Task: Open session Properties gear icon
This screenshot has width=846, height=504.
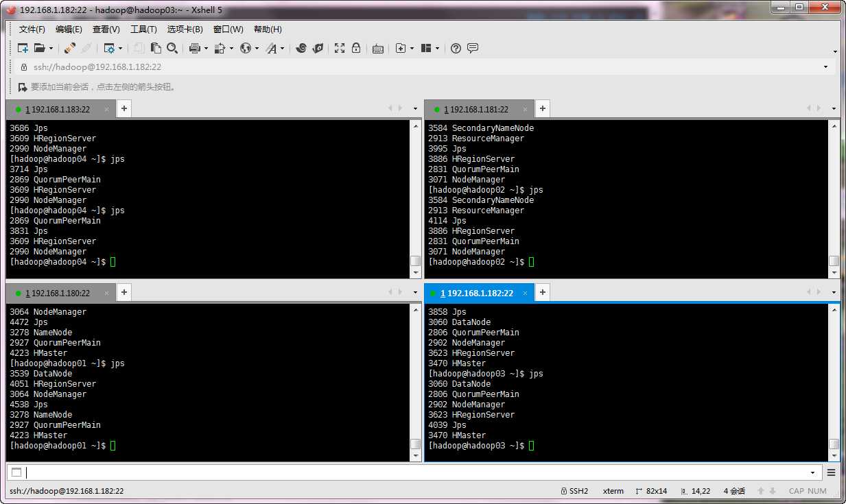Action: pos(109,48)
